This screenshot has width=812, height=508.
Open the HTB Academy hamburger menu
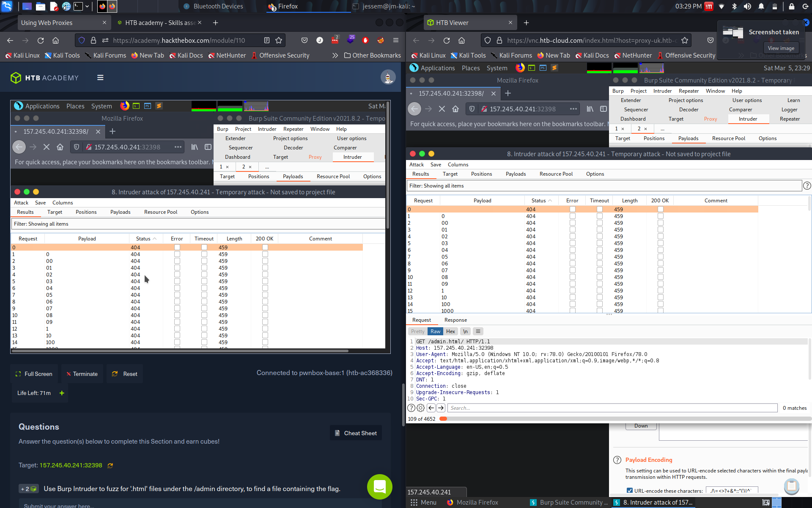(100, 77)
